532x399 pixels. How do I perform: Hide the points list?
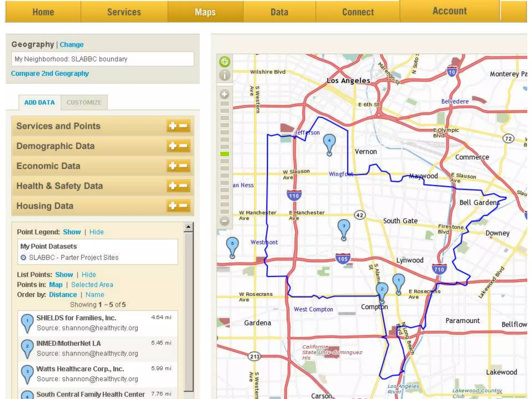click(89, 275)
